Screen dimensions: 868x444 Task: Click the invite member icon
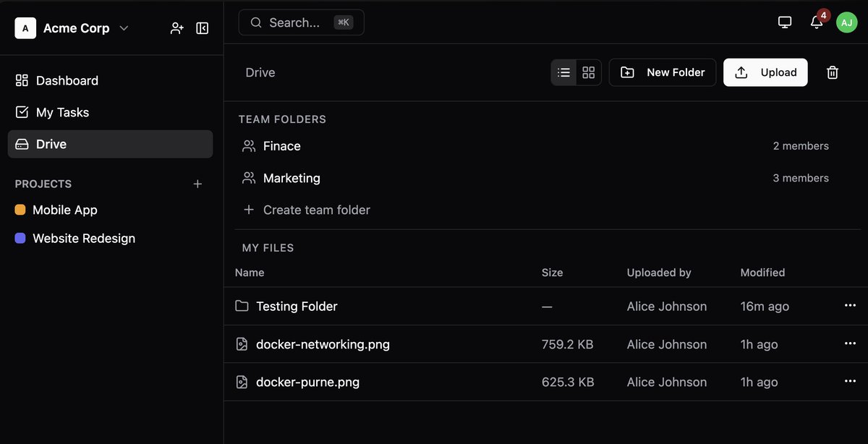177,28
